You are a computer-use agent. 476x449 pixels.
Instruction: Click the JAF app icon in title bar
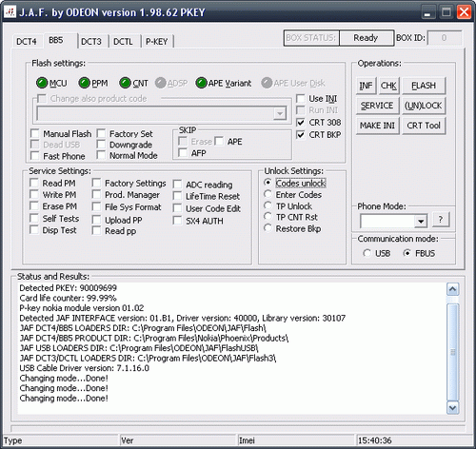(x=10, y=12)
